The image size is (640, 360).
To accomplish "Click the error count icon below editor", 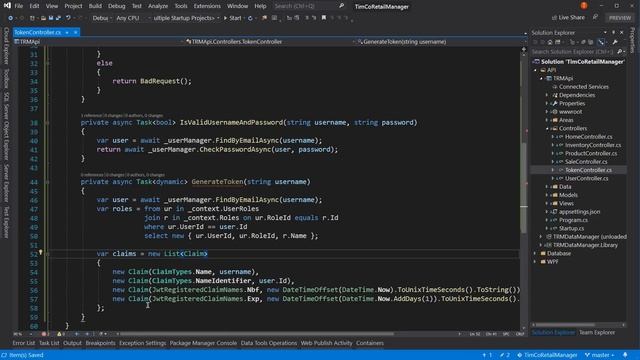I will pyautogui.click(x=44, y=334).
